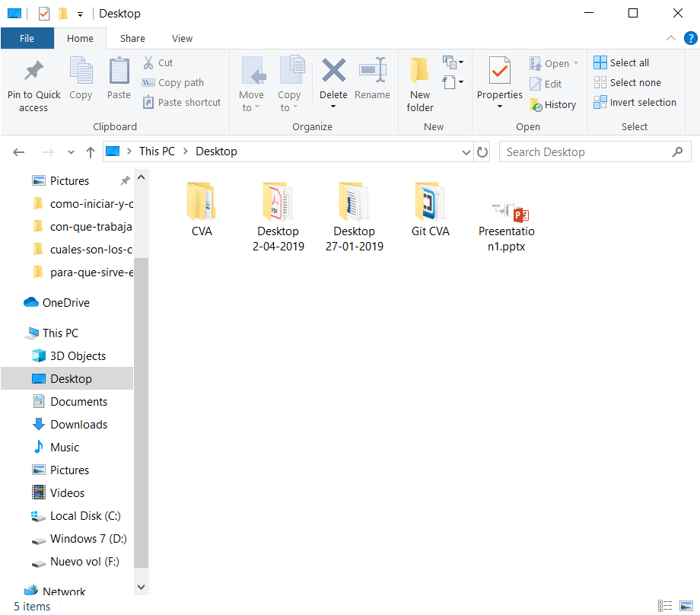Click the Paste clipboard icon

pyautogui.click(x=119, y=71)
